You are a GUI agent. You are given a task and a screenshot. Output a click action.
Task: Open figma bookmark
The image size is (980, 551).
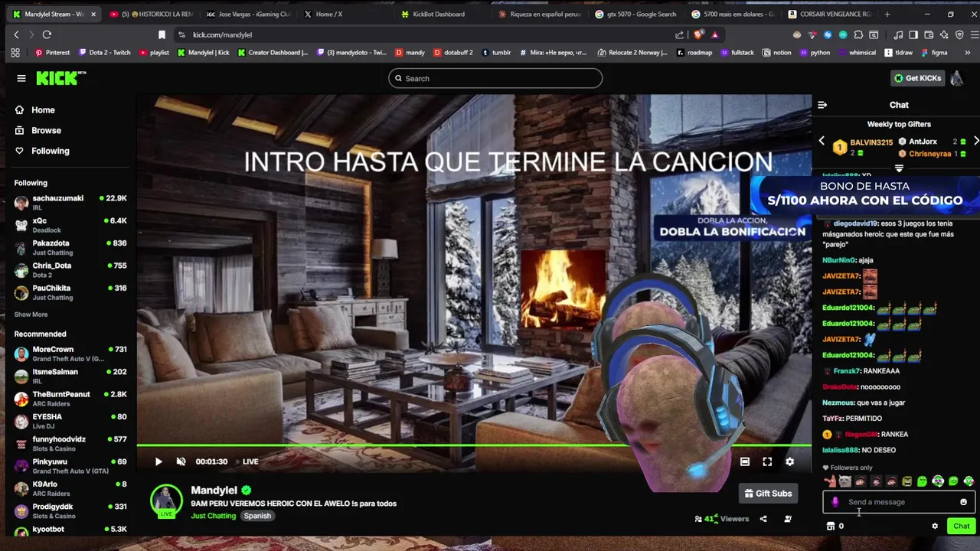coord(933,53)
